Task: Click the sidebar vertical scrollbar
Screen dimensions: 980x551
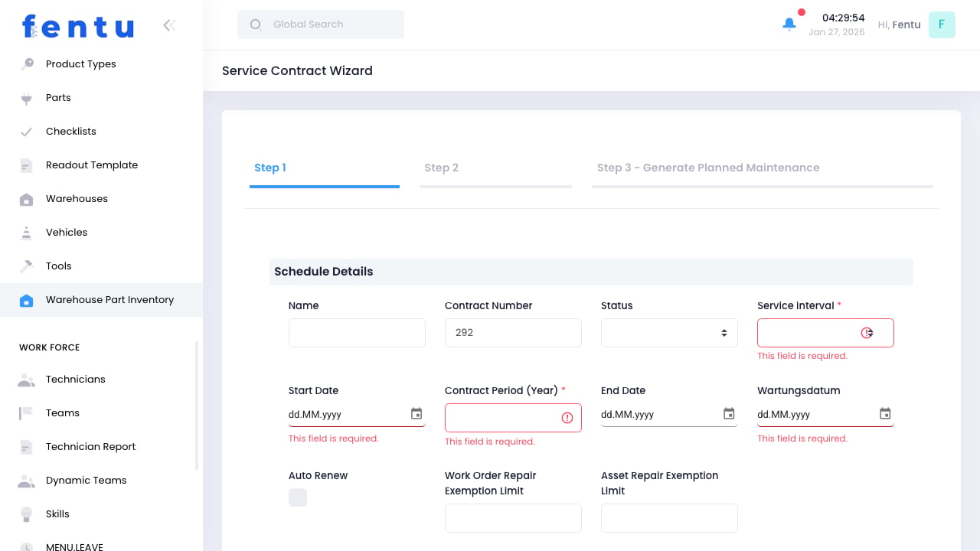Action: (197, 406)
